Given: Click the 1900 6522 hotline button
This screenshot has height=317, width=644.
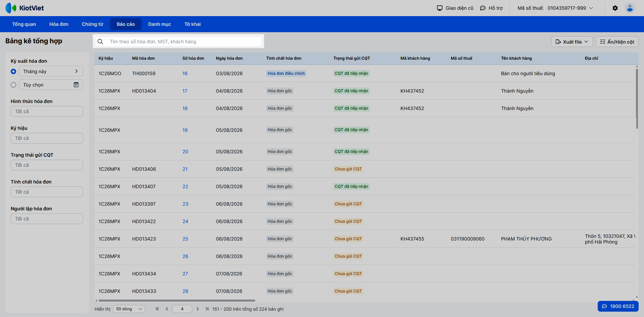Looking at the screenshot, I should pos(618,306).
